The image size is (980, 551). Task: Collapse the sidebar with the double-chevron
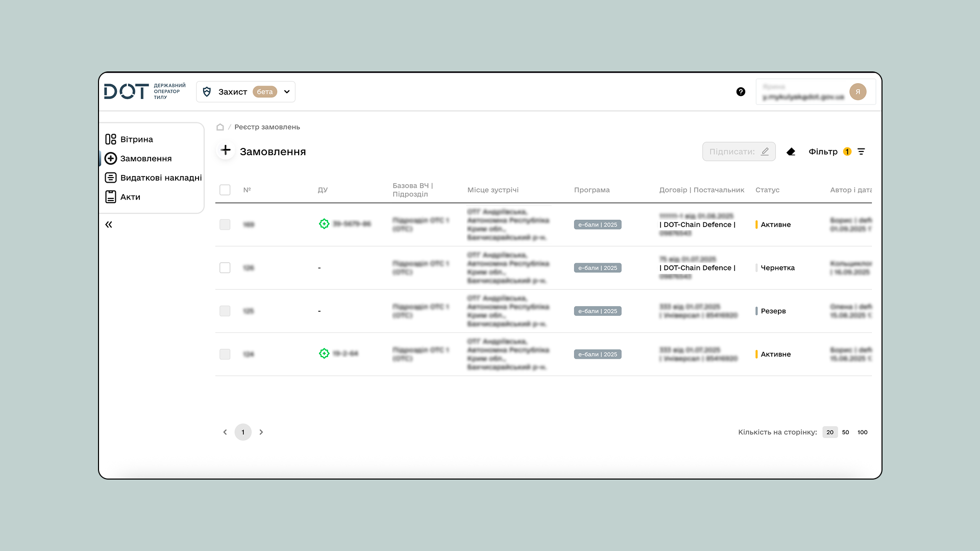pos(108,224)
